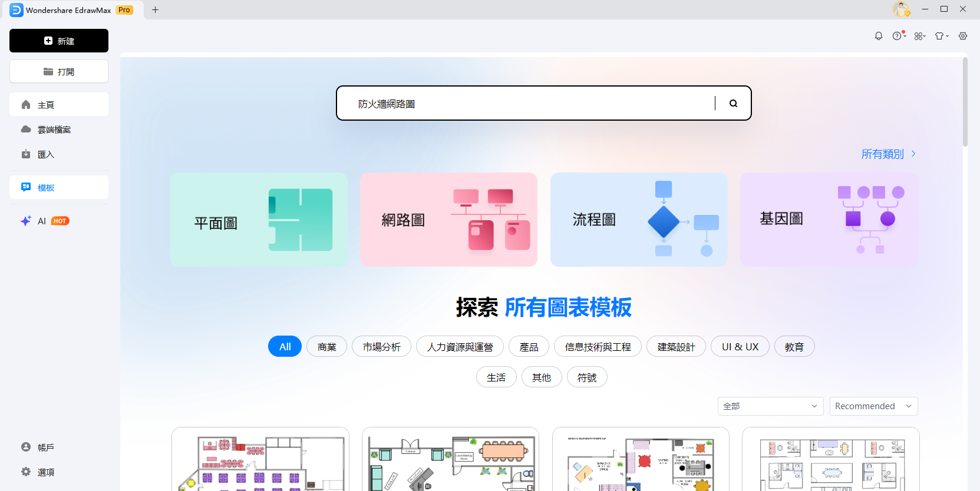Click the EdrawMax app logo

[17, 10]
